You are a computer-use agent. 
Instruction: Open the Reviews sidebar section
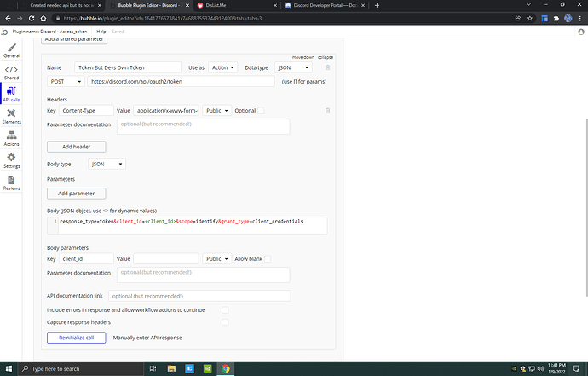(12, 182)
